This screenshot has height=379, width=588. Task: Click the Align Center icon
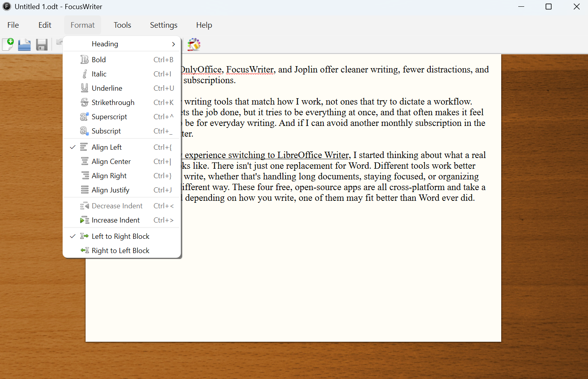tap(84, 161)
